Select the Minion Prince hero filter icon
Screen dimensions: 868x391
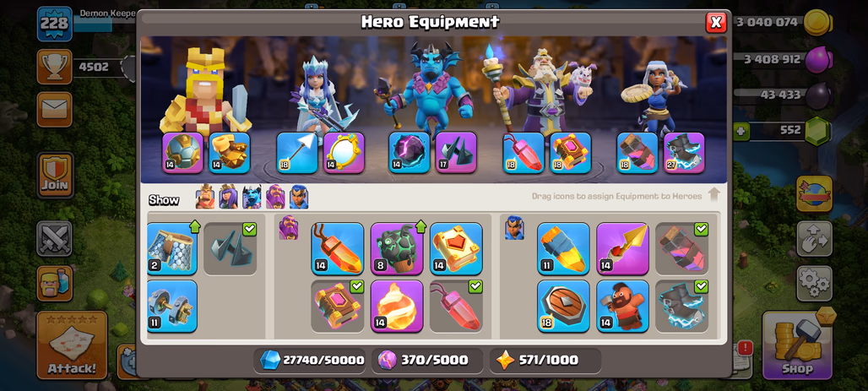(x=252, y=197)
